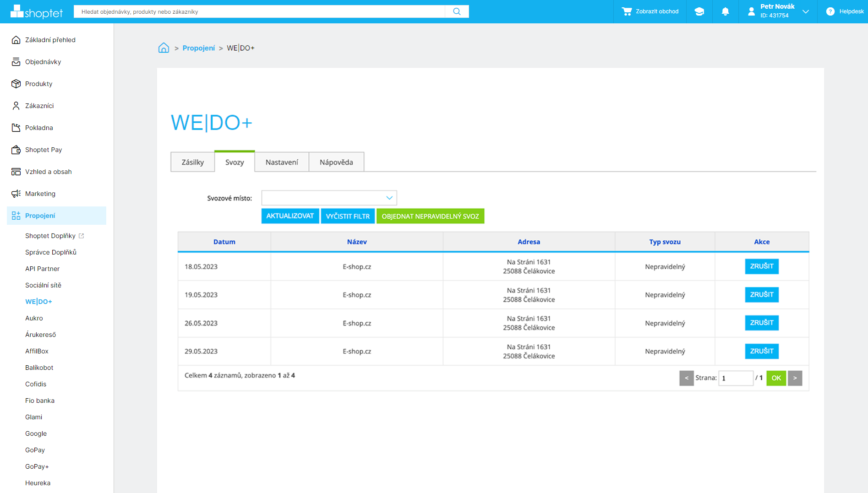Click the Shoptet Pay wallet icon
The image size is (868, 493).
[x=16, y=150]
